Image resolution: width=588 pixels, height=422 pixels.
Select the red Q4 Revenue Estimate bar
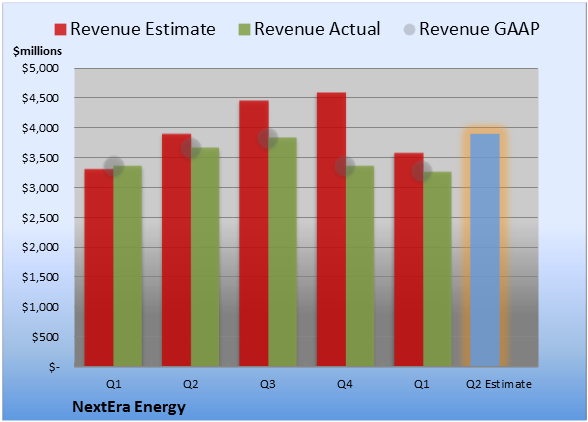pyautogui.click(x=332, y=230)
